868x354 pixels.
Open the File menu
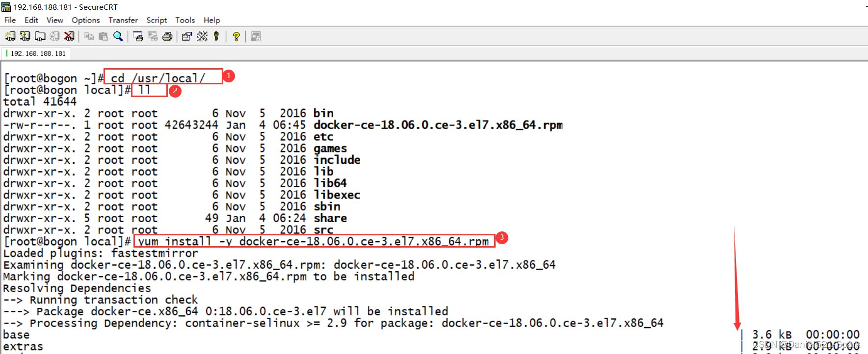tap(10, 20)
